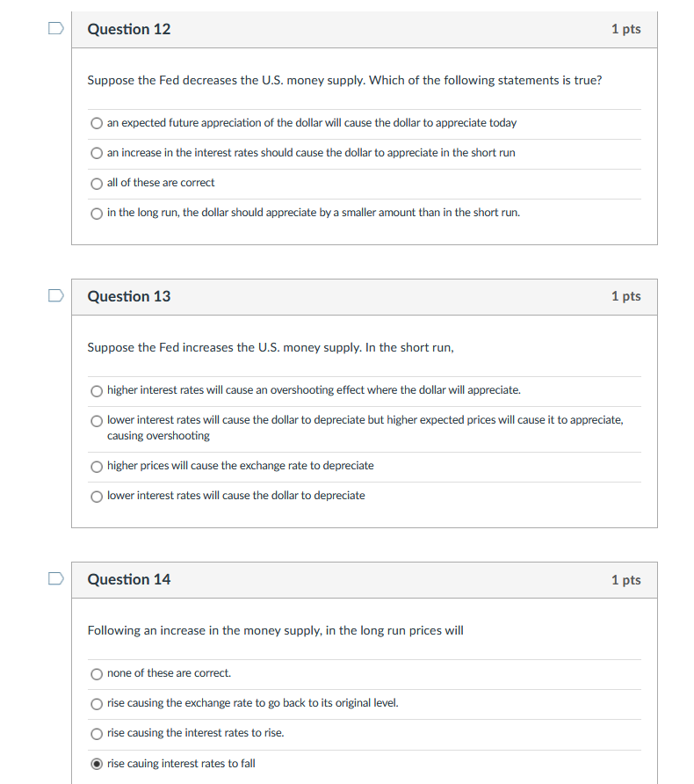
Task: Select 'higher prices will cause the exchange rate' option
Action: point(97,467)
